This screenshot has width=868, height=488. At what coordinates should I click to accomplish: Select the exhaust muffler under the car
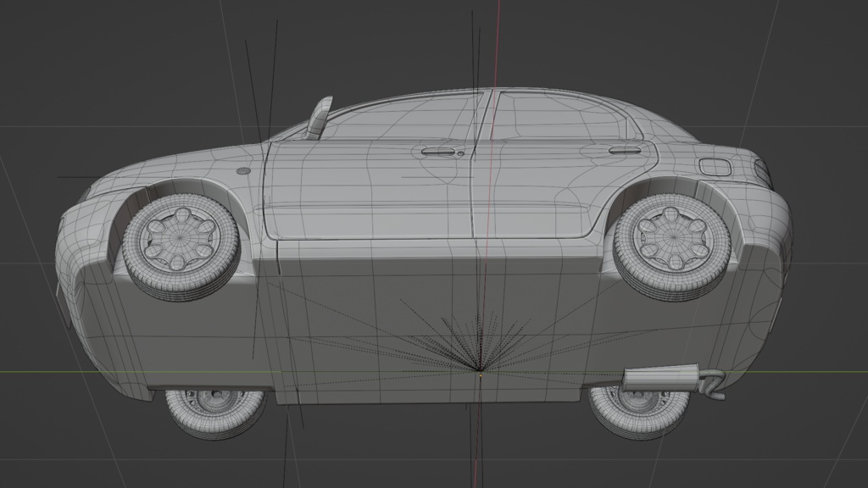pos(660,379)
